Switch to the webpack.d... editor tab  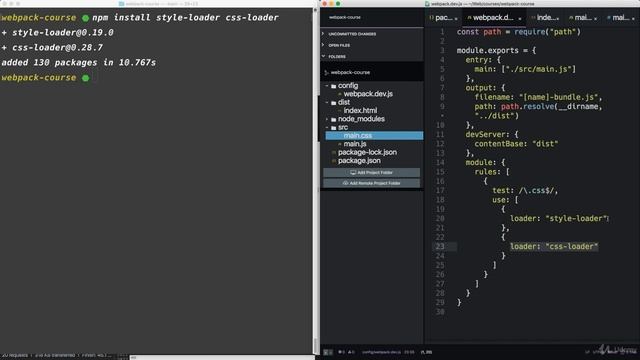coord(493,18)
